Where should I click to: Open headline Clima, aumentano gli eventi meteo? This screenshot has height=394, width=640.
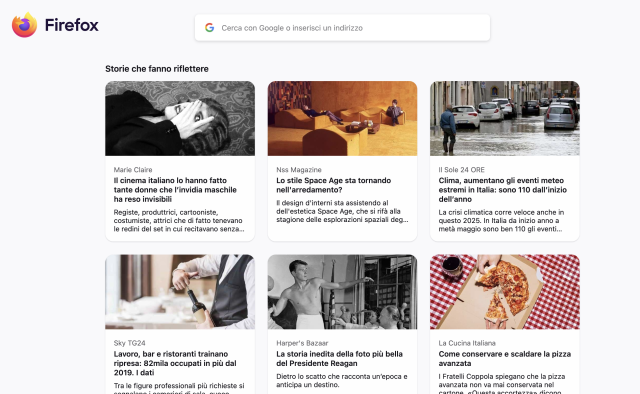(502, 190)
